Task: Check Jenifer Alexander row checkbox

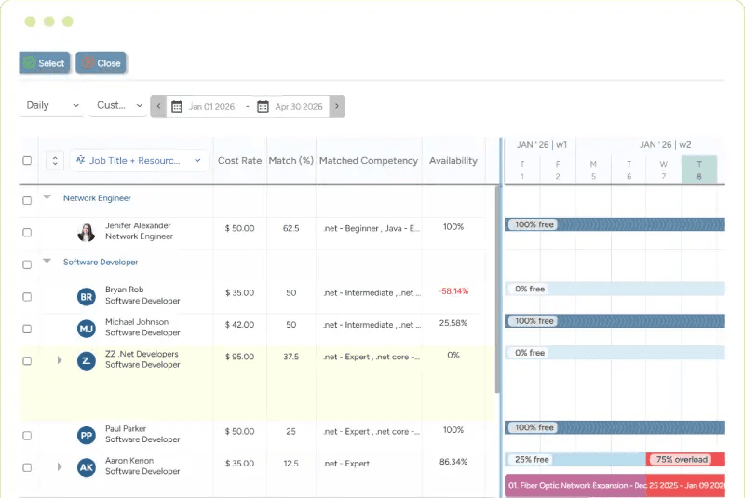Action: [x=27, y=232]
